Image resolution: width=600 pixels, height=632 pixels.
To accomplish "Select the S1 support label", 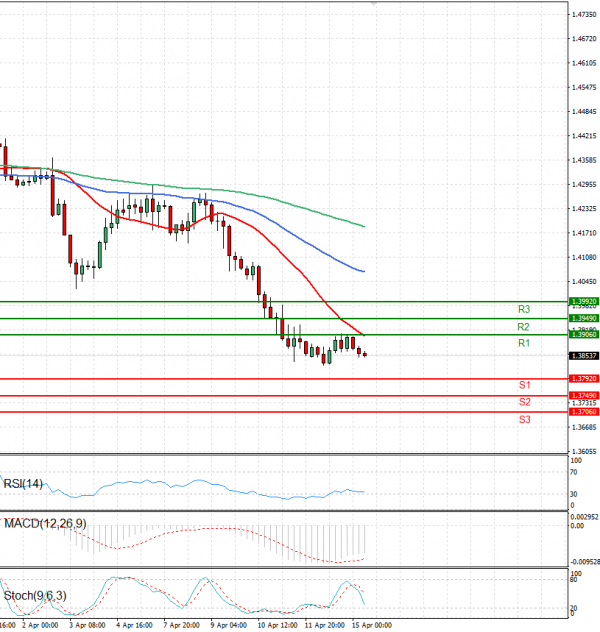I will click(x=524, y=385).
